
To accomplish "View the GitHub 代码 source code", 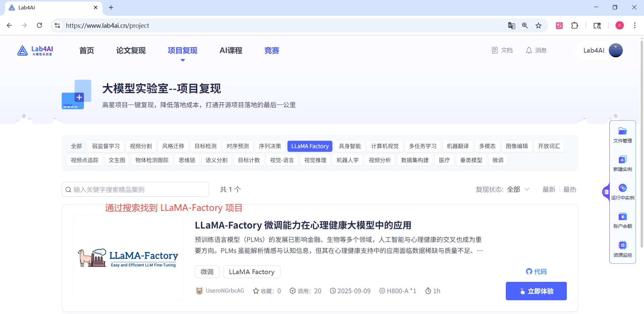I will click(x=536, y=272).
